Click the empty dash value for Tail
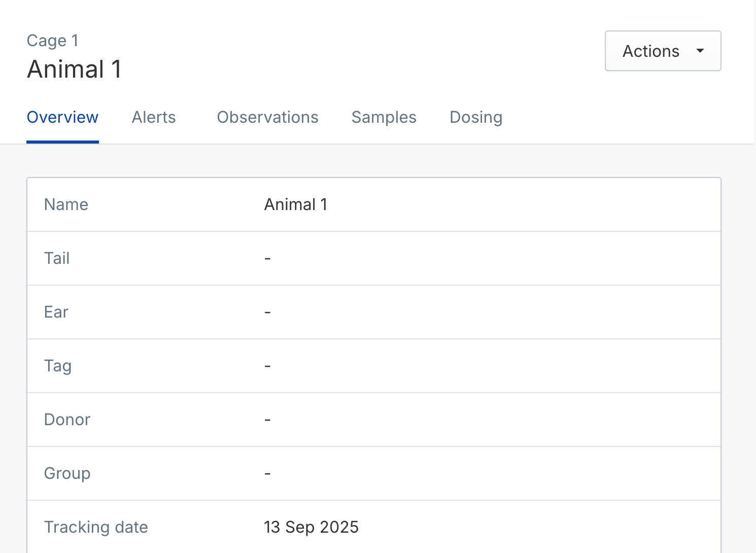This screenshot has width=756, height=553. point(267,259)
